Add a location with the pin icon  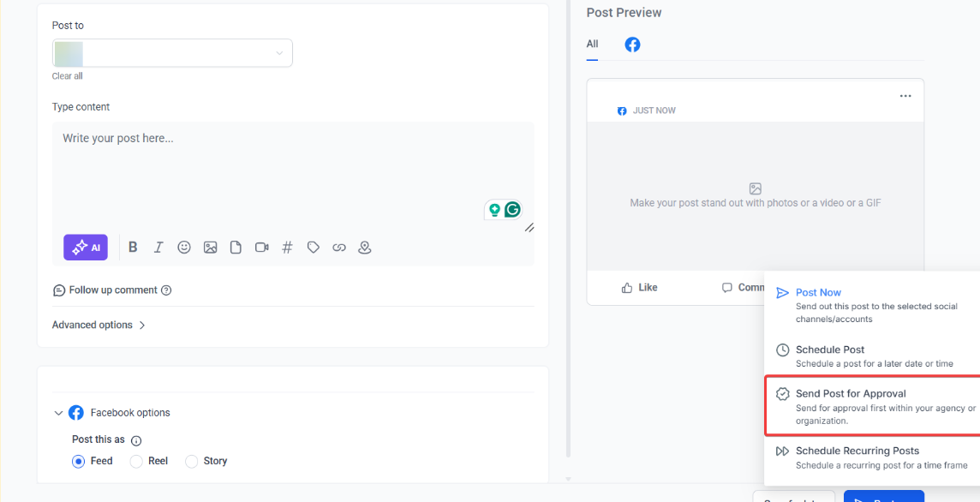pyautogui.click(x=365, y=248)
